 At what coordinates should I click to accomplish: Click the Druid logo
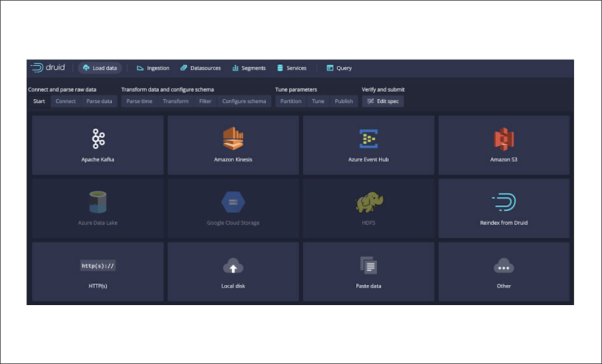point(48,68)
